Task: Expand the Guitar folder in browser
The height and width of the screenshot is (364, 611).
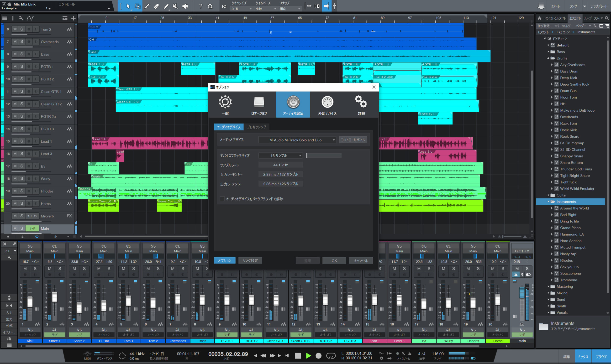Action: tap(548, 195)
